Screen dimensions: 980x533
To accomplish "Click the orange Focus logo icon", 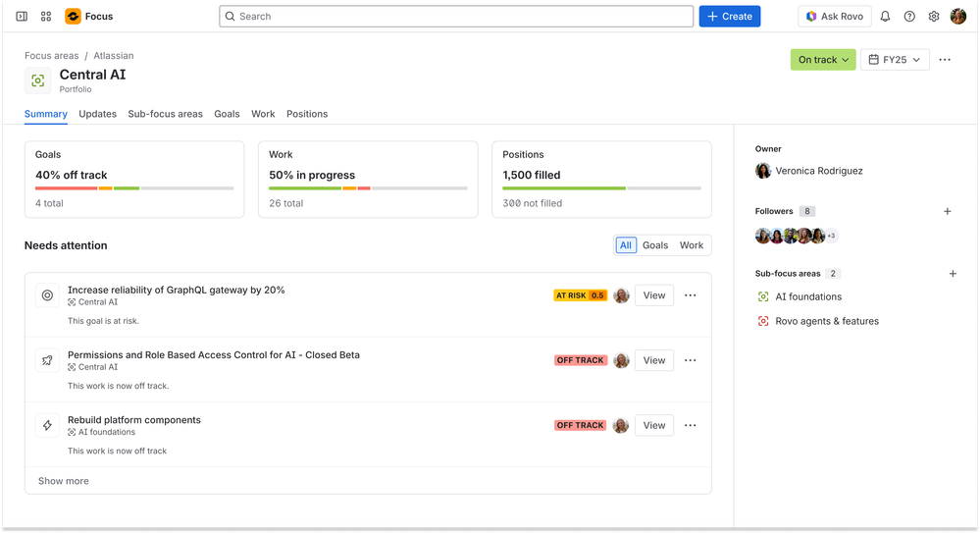I will click(x=74, y=17).
